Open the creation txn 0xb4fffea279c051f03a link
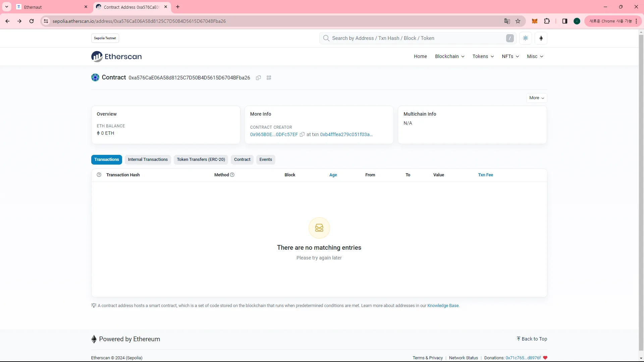 point(346,134)
